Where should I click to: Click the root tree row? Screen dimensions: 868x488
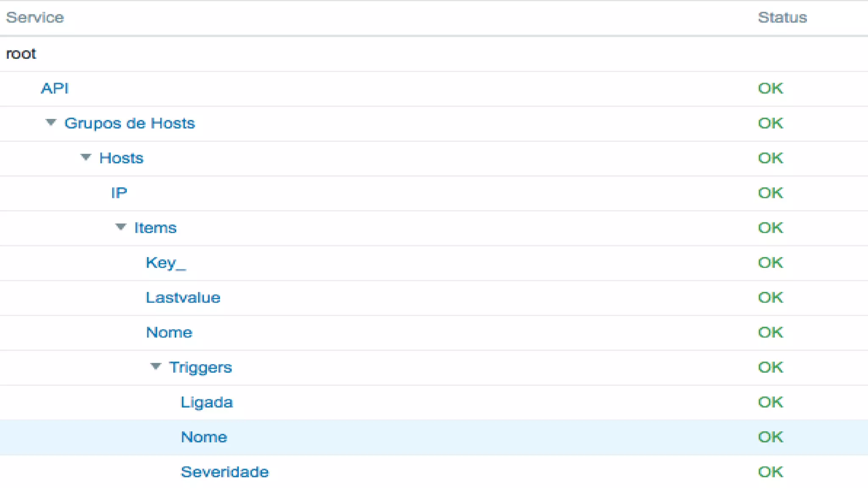click(x=21, y=54)
